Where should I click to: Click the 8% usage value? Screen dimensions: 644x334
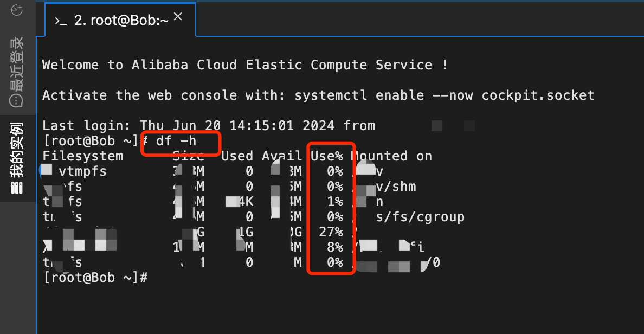[x=334, y=247]
